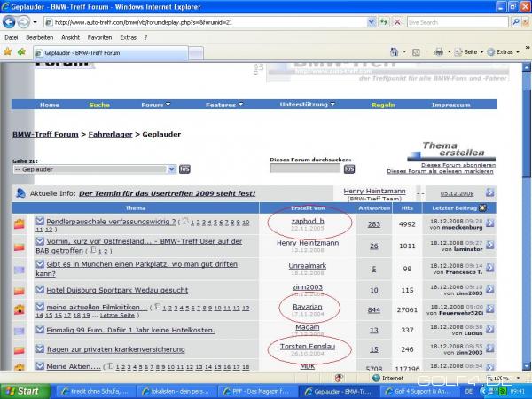Viewport: 532px width, 399px height.
Task: Click folder icon of Pendlerpauschale thread
Action: click(20, 224)
